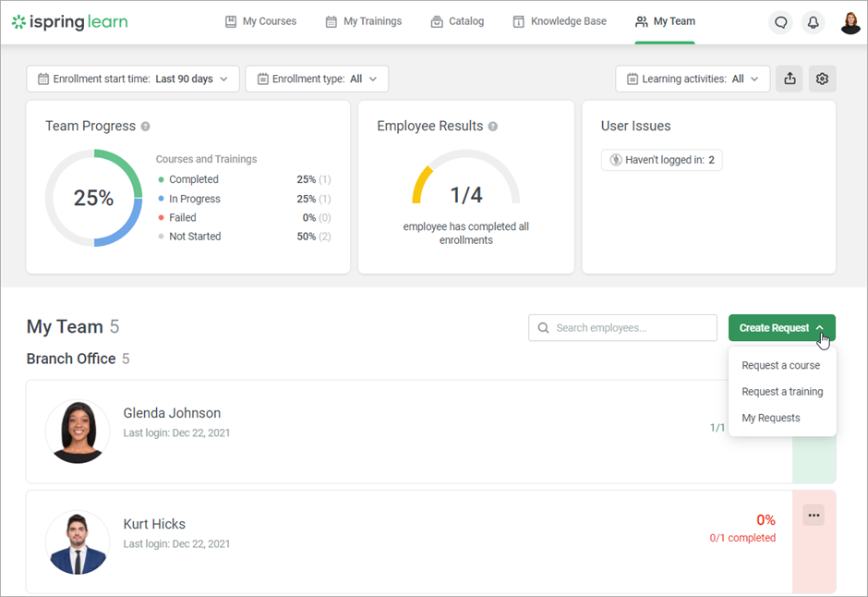Click calendar icon in Learning activities filter
Viewport: 868px width, 597px height.
(x=633, y=79)
